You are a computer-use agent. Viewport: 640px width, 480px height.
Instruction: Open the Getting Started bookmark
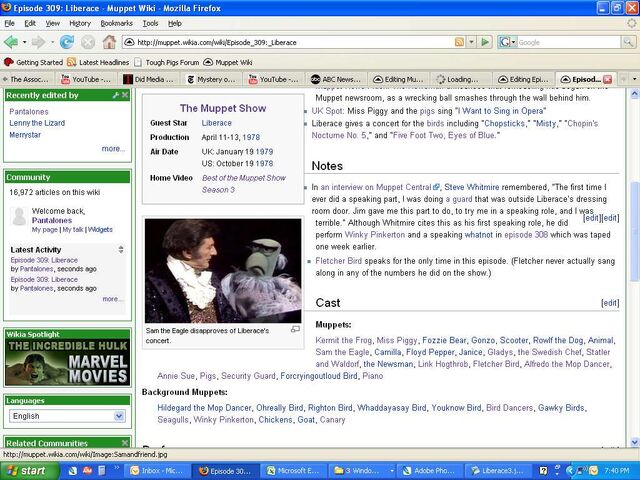33,62
